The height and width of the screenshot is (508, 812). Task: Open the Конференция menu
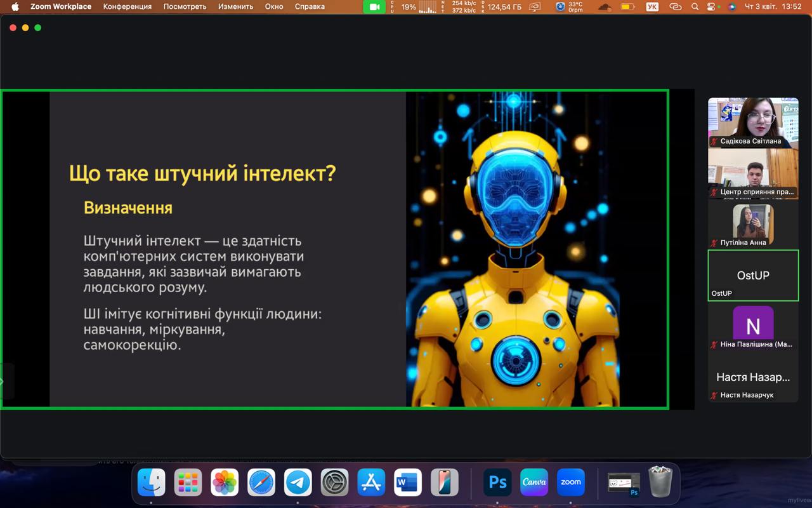coord(128,7)
